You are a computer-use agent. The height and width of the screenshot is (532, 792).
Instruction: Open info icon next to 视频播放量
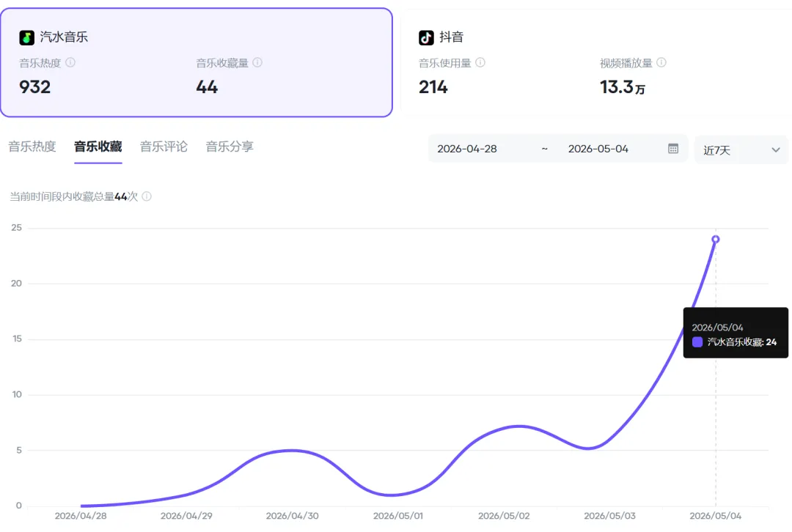pyautogui.click(x=661, y=62)
